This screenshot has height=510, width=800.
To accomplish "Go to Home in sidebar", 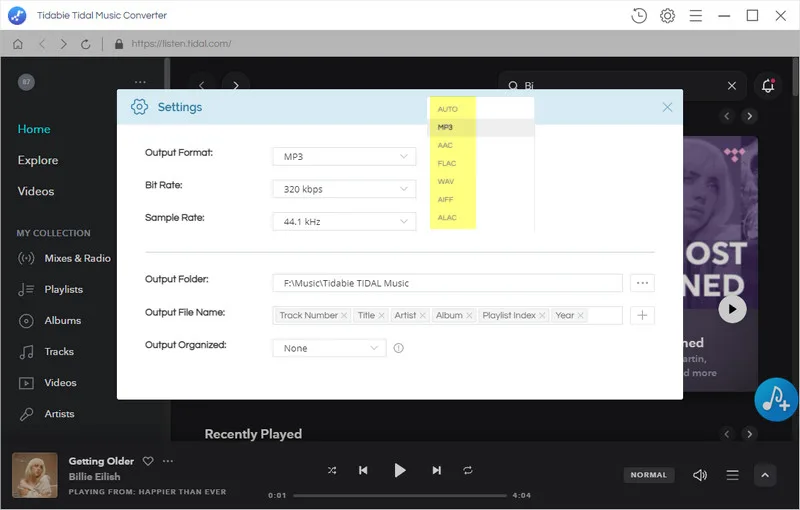I will 34,129.
